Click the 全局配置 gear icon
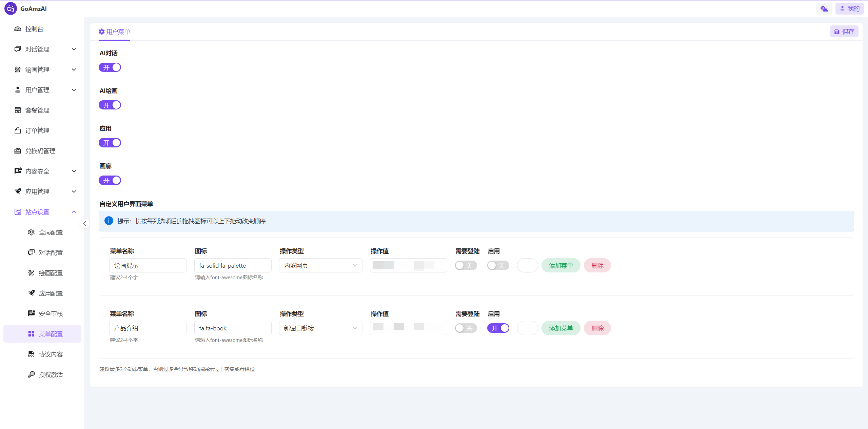 (31, 232)
